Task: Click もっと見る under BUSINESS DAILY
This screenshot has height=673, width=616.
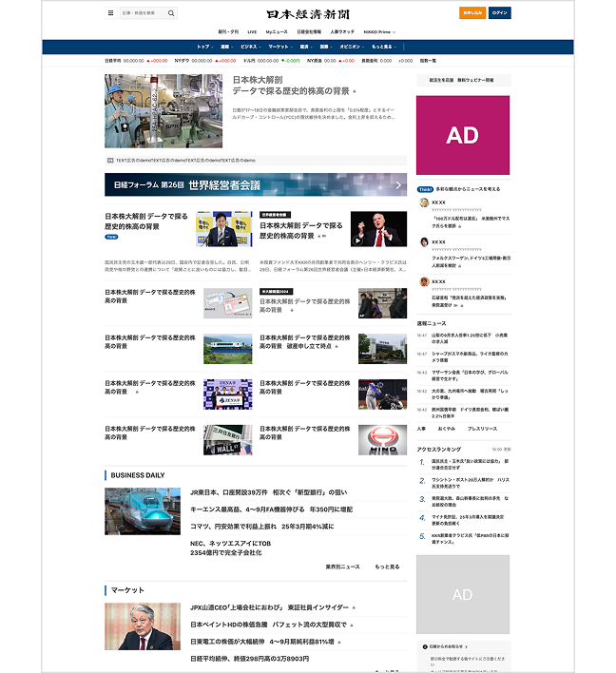Action: pyautogui.click(x=387, y=567)
